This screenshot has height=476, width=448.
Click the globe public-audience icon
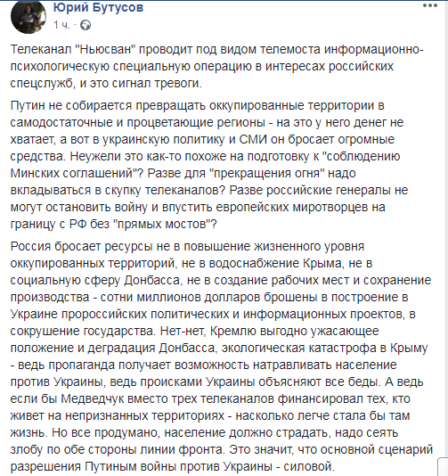(x=86, y=25)
